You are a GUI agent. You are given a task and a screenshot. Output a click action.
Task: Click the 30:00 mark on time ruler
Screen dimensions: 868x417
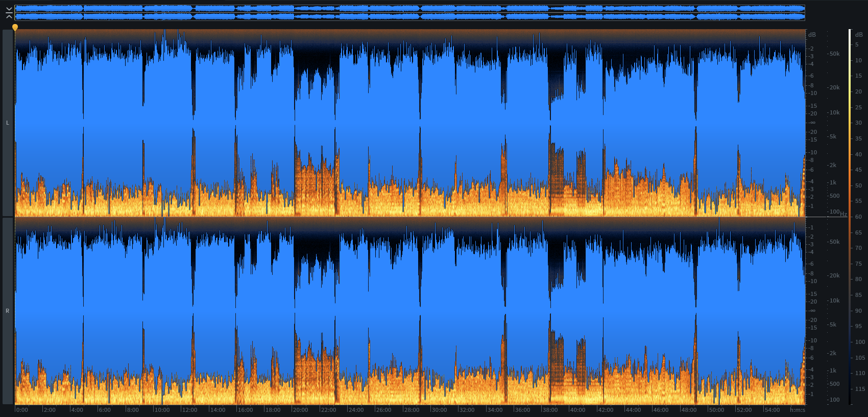point(439,410)
